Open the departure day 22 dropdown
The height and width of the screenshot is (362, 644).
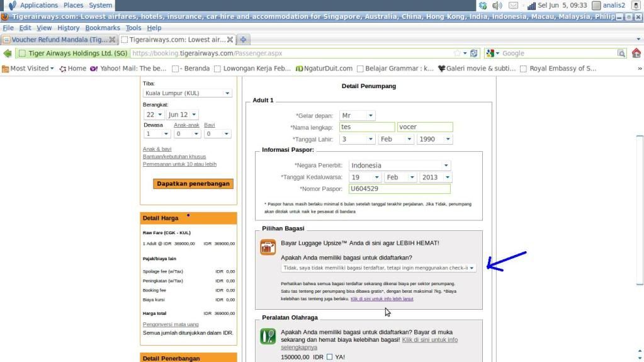154,115
